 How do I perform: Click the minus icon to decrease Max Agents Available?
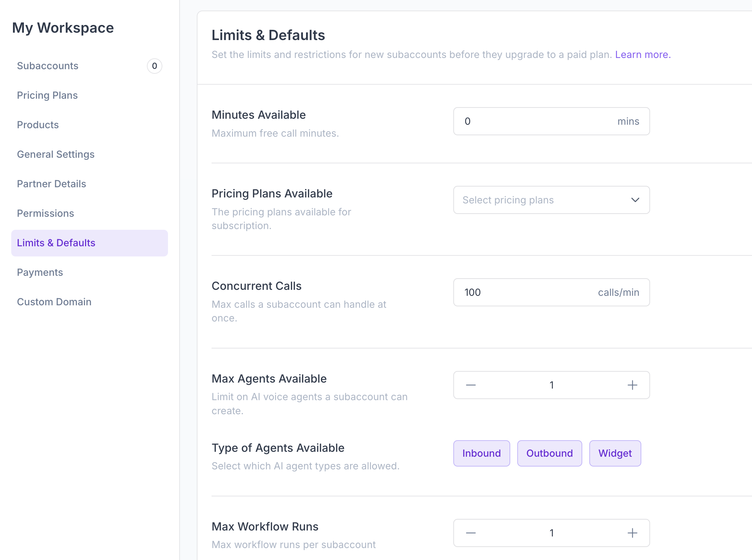471,385
